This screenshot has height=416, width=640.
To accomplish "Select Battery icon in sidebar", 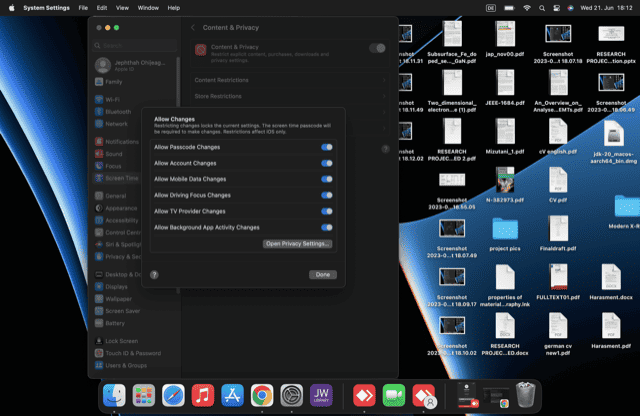I will pyautogui.click(x=99, y=323).
